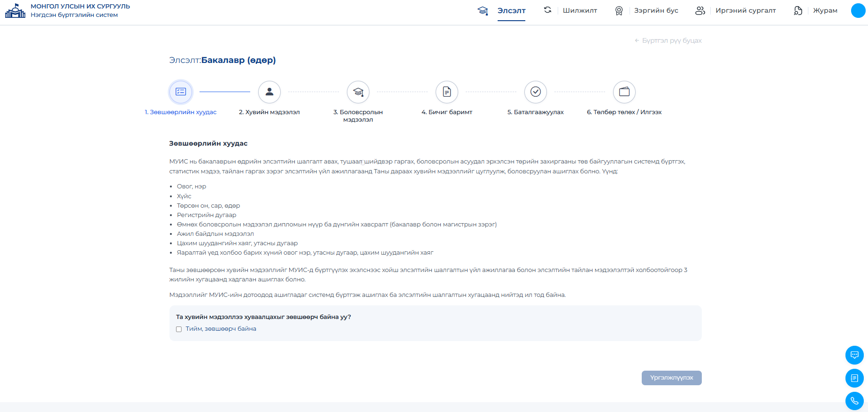Click the 'Ажил байдлын мэдээлэл' list item

[x=215, y=233]
